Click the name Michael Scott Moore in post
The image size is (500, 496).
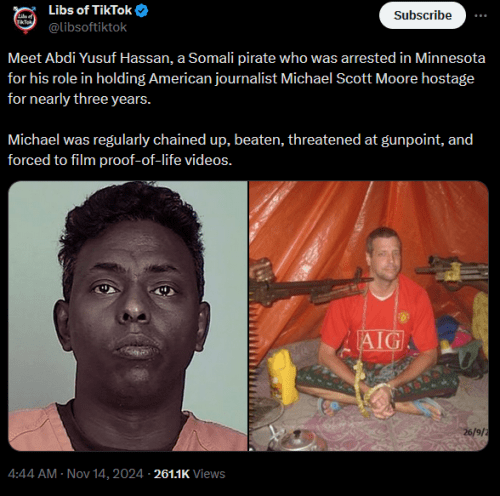coord(349,79)
